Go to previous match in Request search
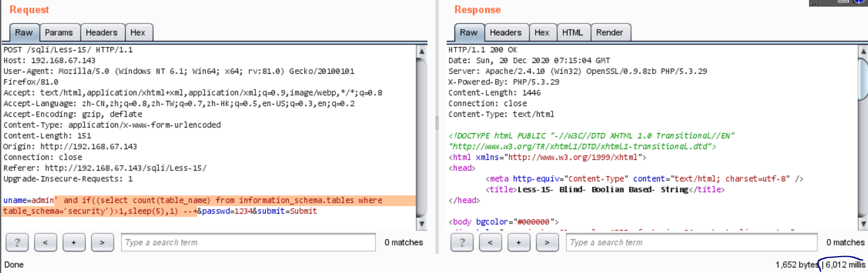 click(x=46, y=242)
